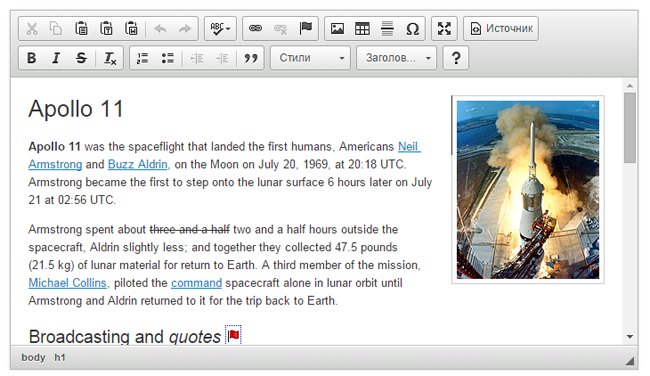This screenshot has height=376, width=650.
Task: Click the Cut scissors icon
Action: coord(32,29)
